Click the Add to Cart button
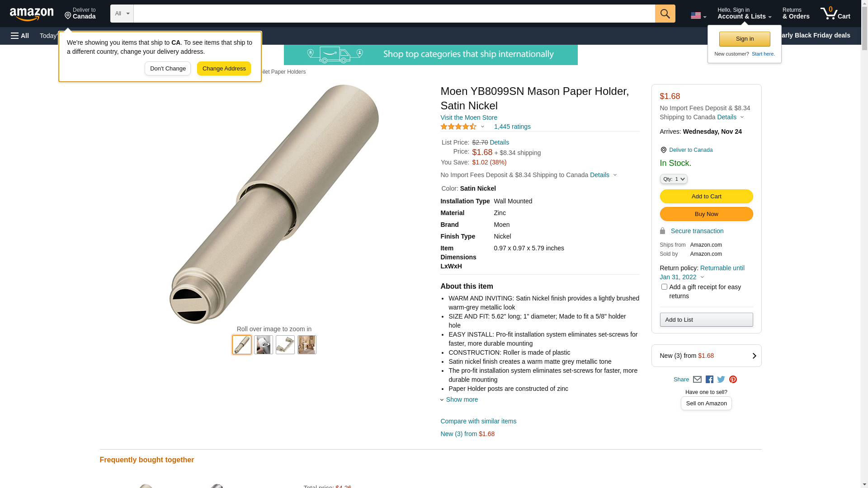 (x=706, y=197)
